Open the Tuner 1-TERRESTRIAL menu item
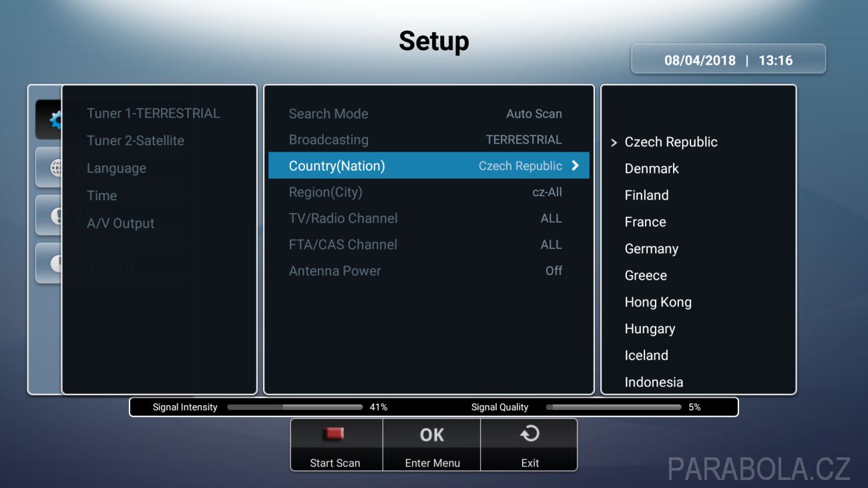Viewport: 868px width, 488px height. (x=153, y=113)
